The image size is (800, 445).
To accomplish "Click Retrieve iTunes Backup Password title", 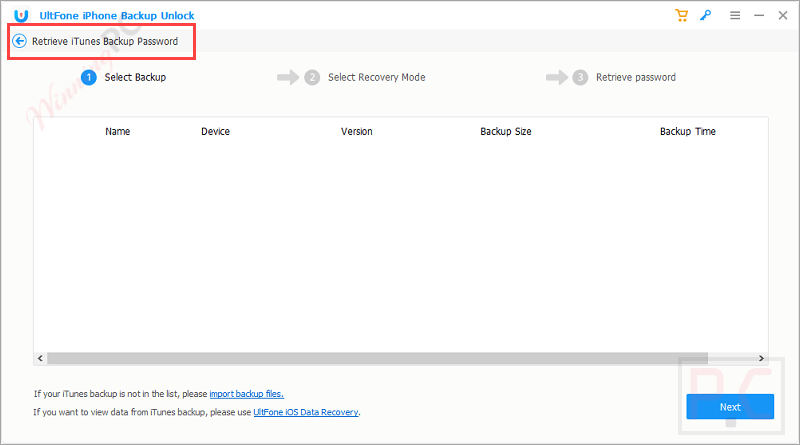I will [105, 41].
